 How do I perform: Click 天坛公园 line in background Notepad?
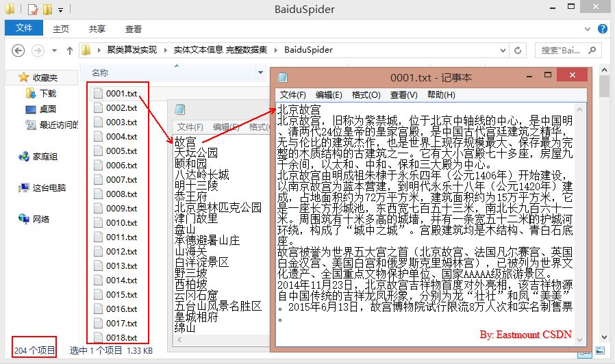coord(196,153)
